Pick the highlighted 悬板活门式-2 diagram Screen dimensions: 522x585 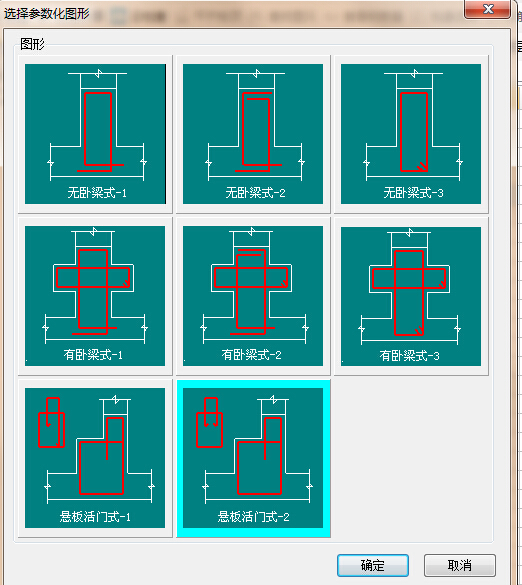coord(253,458)
